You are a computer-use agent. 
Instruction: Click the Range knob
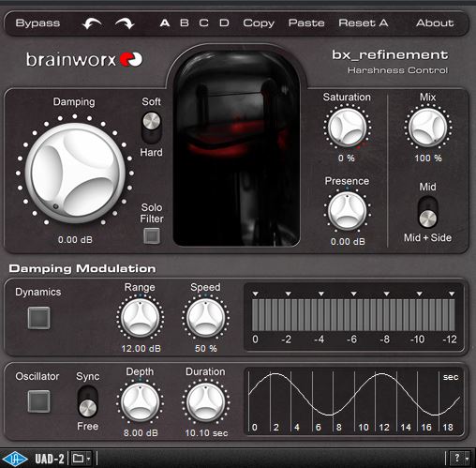[x=140, y=318]
